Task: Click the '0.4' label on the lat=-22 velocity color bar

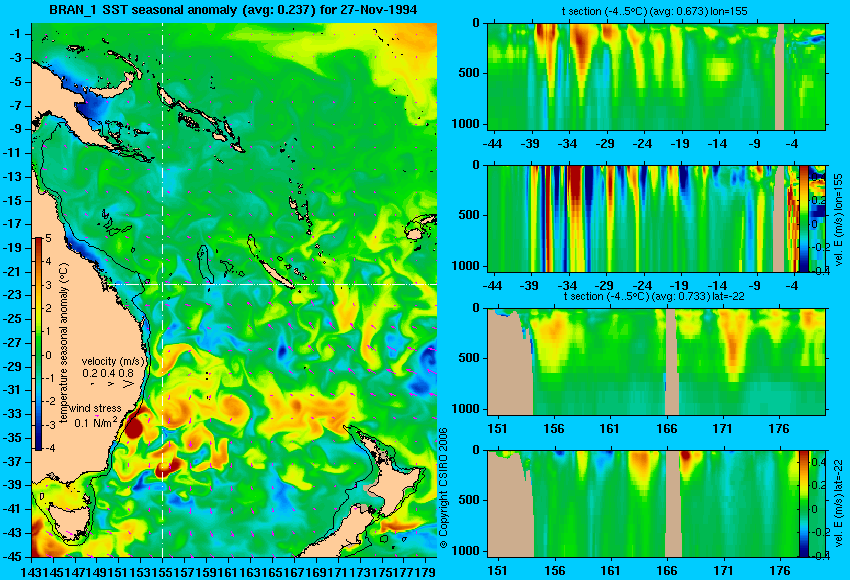Action: tap(819, 462)
